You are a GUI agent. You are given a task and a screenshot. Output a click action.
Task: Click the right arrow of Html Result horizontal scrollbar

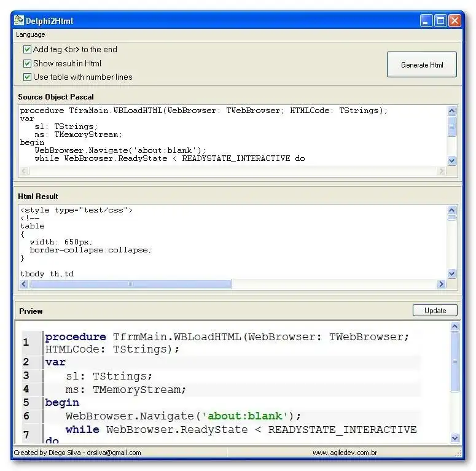441,284
